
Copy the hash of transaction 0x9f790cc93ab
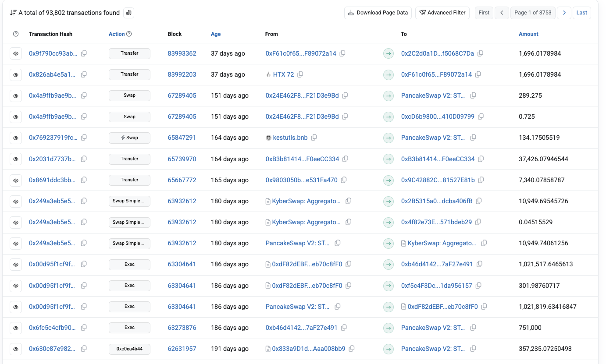click(x=83, y=53)
